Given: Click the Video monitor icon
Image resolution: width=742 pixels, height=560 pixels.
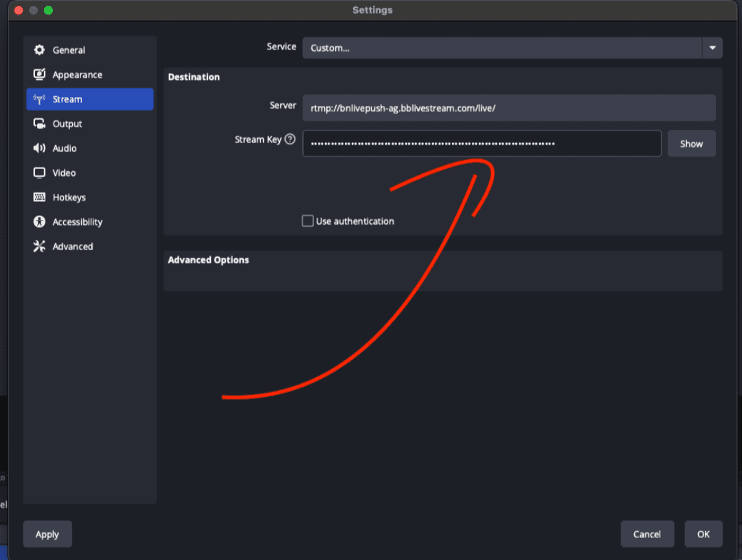Looking at the screenshot, I should click(39, 173).
